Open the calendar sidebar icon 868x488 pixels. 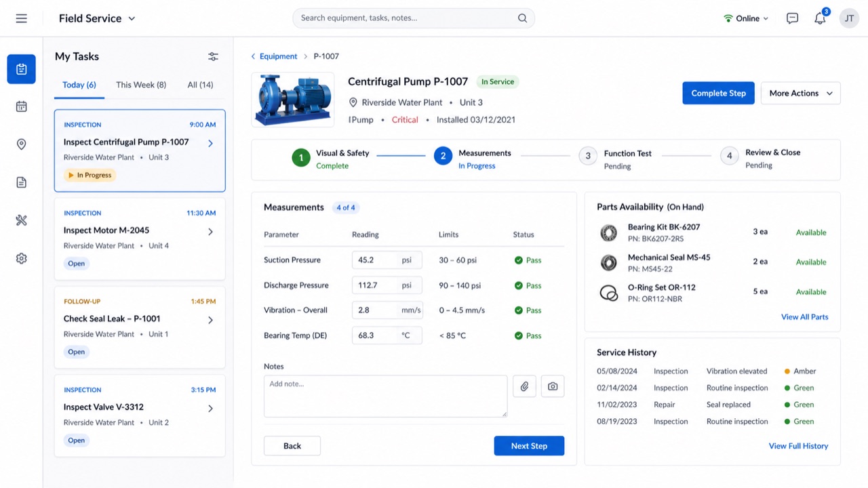point(22,106)
